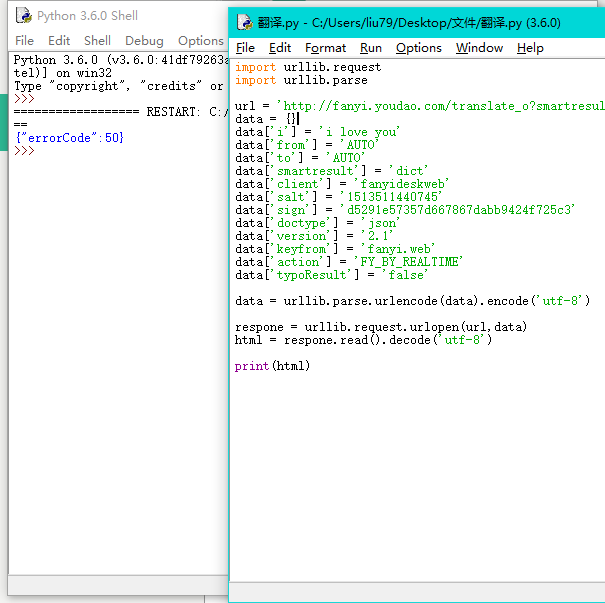605x603 pixels.
Task: Open the Shell menu in Python Shell
Action: (x=97, y=41)
